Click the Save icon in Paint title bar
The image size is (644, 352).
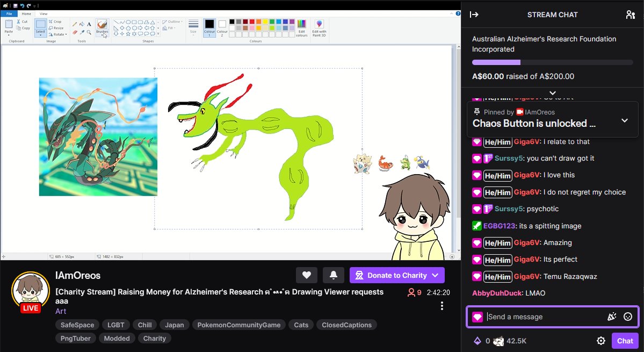coord(15,6)
